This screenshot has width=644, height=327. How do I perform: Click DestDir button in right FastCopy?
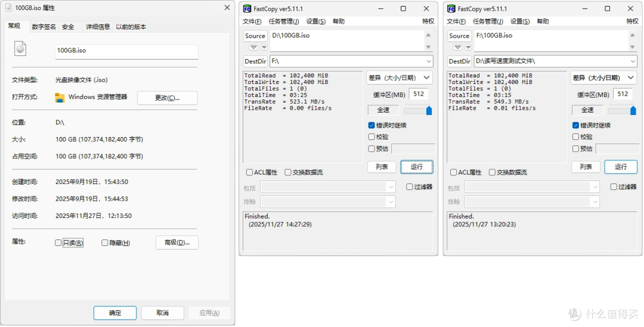(x=459, y=61)
